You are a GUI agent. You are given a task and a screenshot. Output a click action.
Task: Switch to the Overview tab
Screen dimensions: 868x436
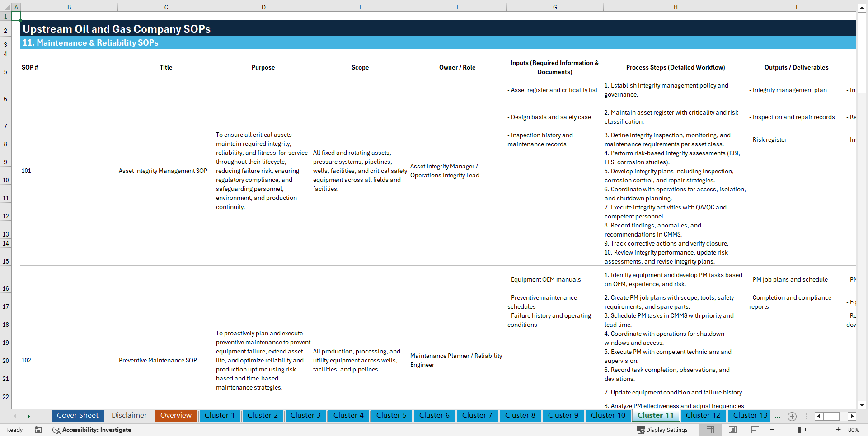point(176,416)
